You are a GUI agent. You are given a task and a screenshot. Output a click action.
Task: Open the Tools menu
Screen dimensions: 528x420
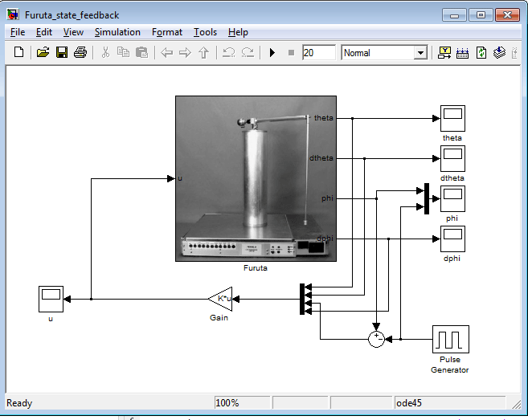[205, 32]
